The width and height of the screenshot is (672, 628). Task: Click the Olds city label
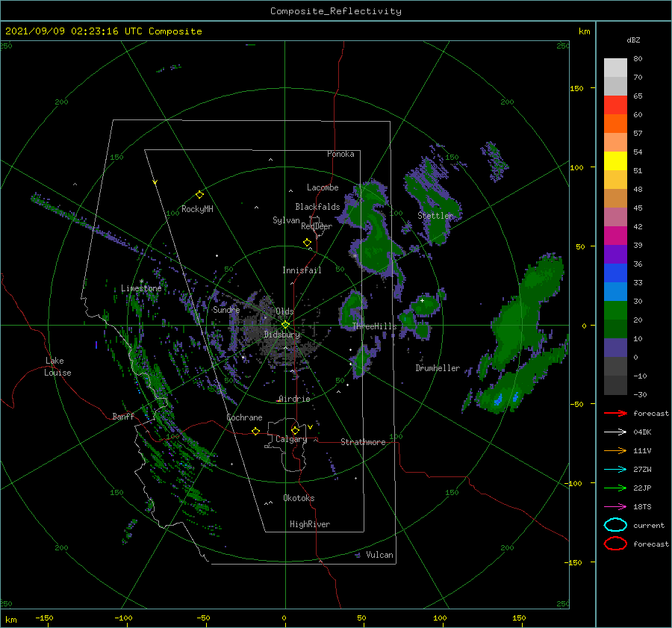pos(284,311)
